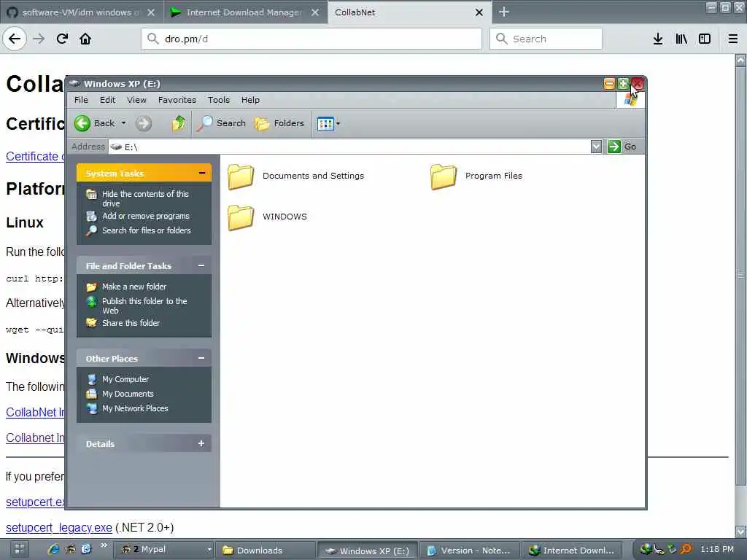747x560 pixels.
Task: Click Make a new folder
Action: (134, 286)
